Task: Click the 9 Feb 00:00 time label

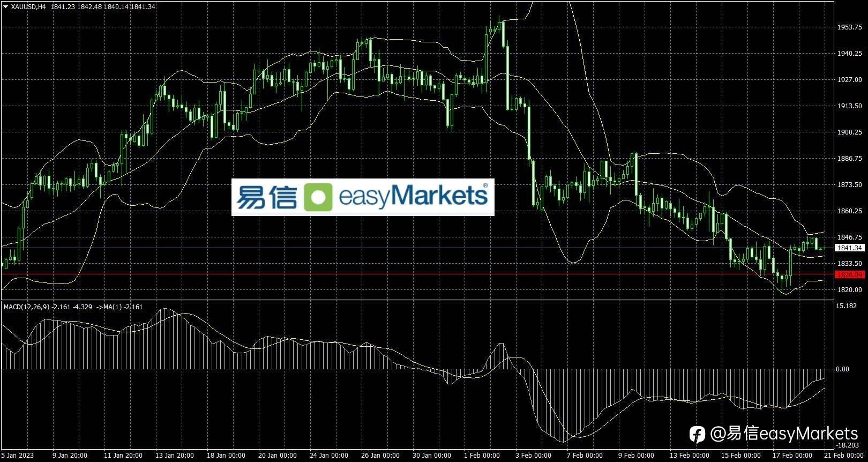Action: pyautogui.click(x=636, y=456)
